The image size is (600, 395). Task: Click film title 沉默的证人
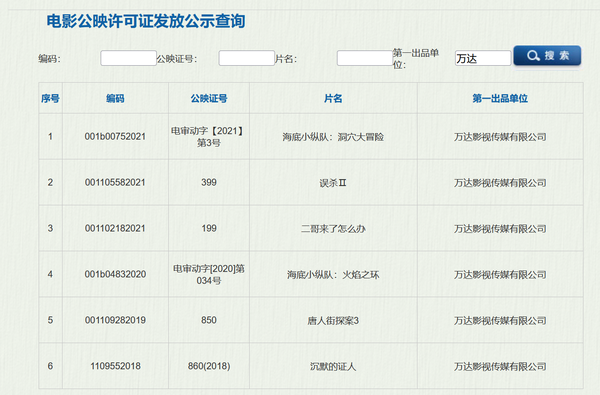click(x=333, y=367)
